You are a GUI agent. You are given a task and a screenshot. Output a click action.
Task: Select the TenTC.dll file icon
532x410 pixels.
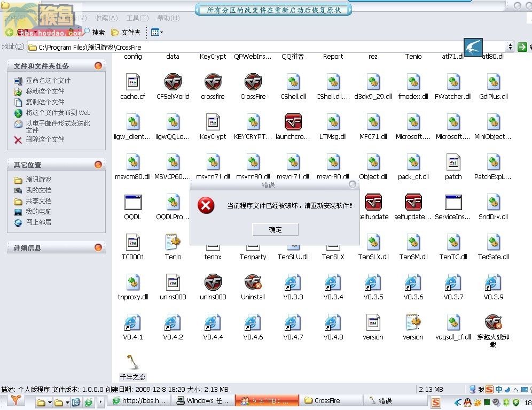click(x=453, y=242)
